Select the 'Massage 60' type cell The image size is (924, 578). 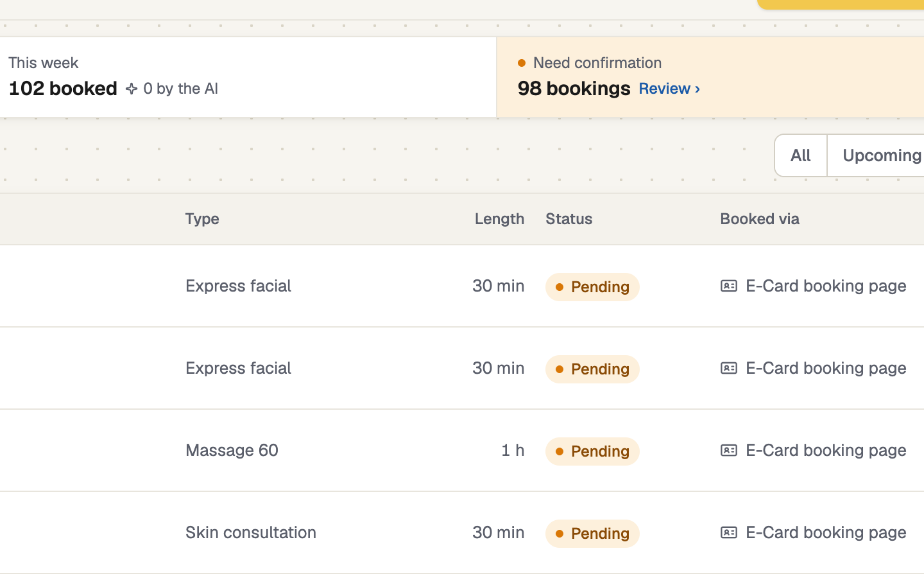(232, 450)
